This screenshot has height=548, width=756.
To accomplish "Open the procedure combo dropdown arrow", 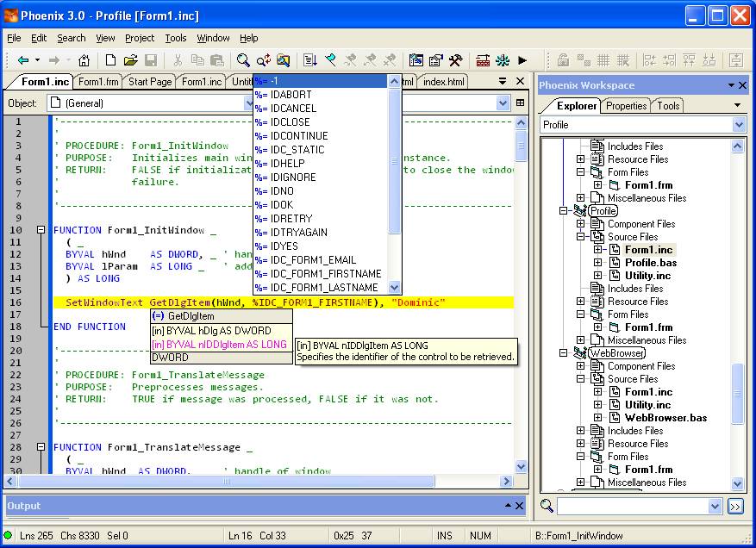I will pos(503,103).
